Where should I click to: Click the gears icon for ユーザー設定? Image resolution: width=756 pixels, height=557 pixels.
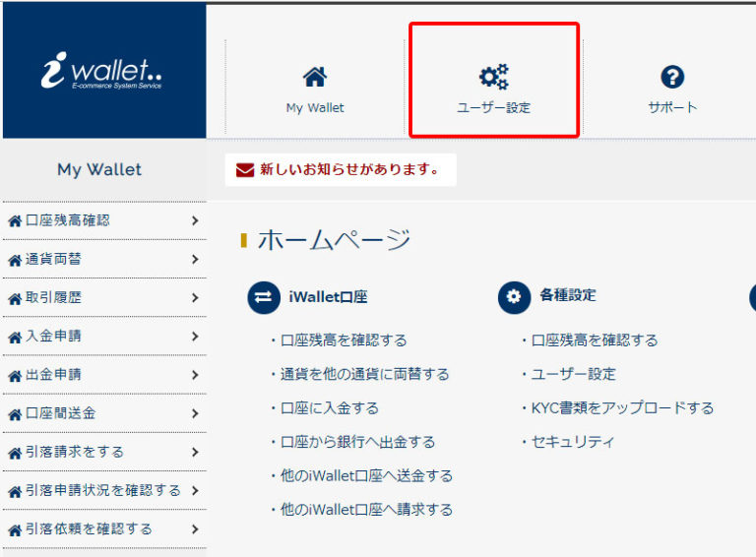click(494, 77)
